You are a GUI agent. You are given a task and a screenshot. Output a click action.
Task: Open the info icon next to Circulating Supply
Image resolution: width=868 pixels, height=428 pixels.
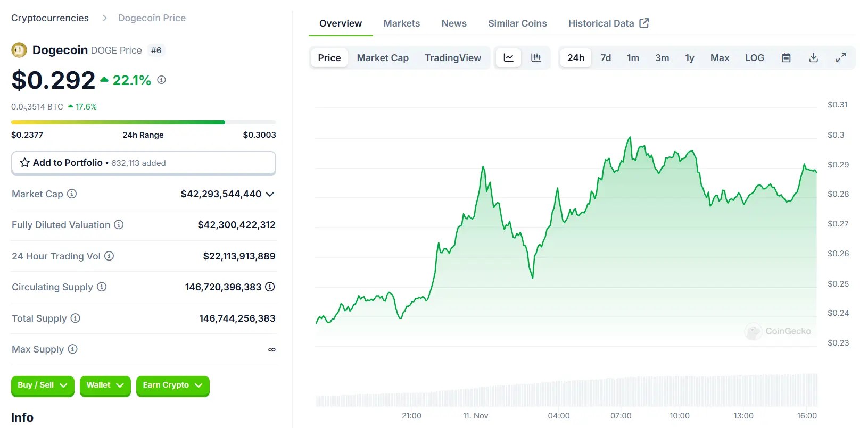pos(101,287)
